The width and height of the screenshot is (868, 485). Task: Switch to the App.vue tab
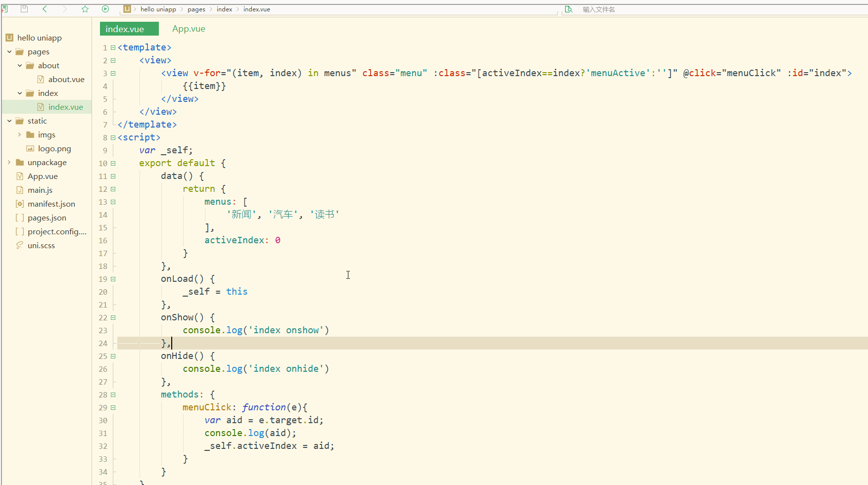coord(188,29)
